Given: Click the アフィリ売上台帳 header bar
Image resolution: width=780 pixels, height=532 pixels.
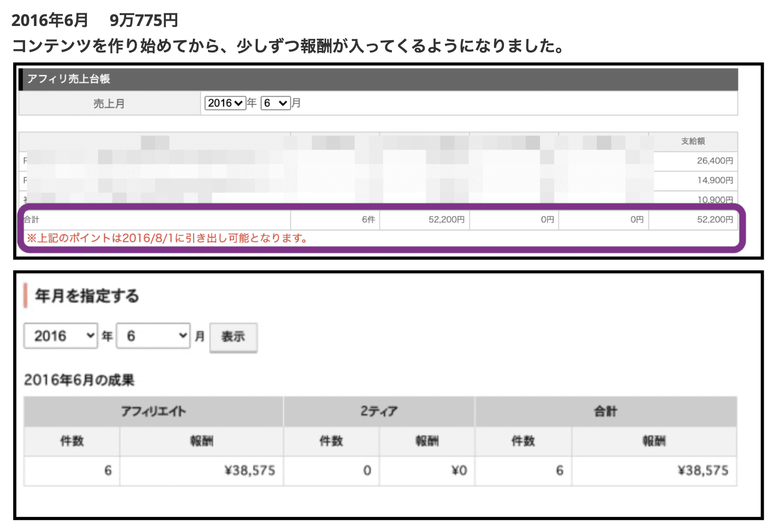Looking at the screenshot, I should pos(378,79).
